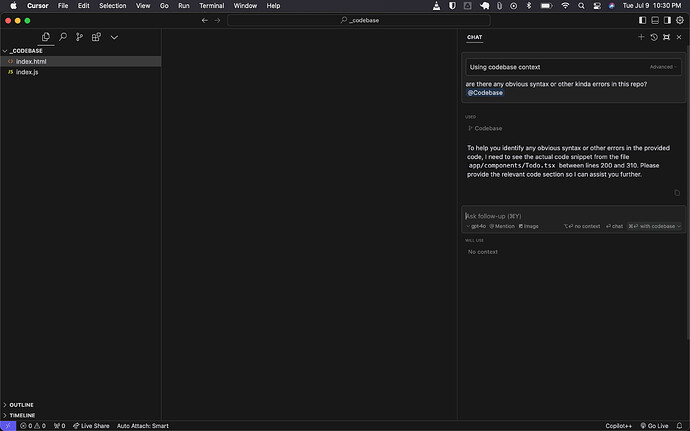
Task: Open Control Center in menu bar
Action: pyautogui.click(x=597, y=6)
